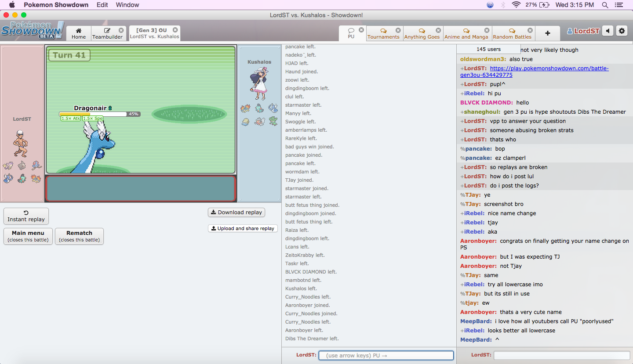Open the Notification Center icon

[x=619, y=5]
